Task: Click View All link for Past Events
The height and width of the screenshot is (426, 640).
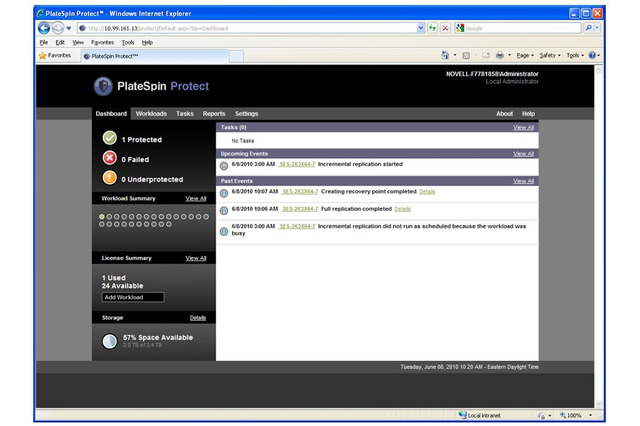Action: 523,181
